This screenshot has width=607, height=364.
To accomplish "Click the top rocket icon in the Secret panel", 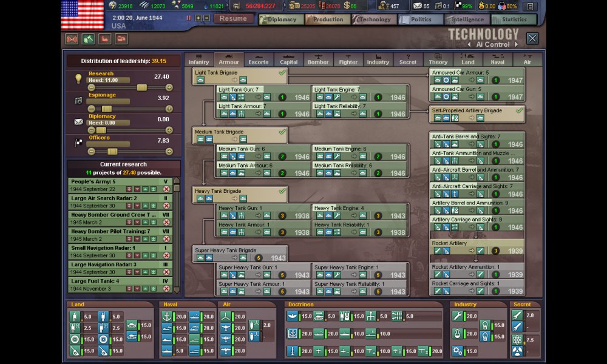I will (517, 315).
